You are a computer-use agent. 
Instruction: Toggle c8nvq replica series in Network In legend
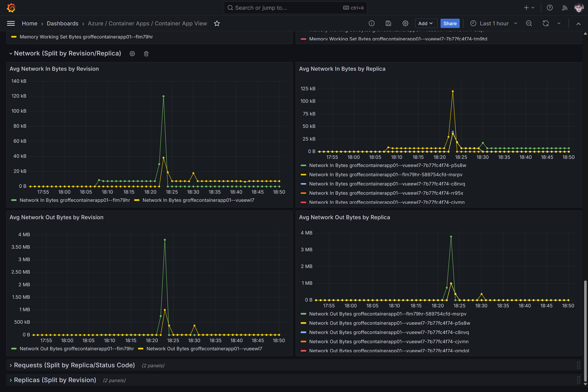387,184
